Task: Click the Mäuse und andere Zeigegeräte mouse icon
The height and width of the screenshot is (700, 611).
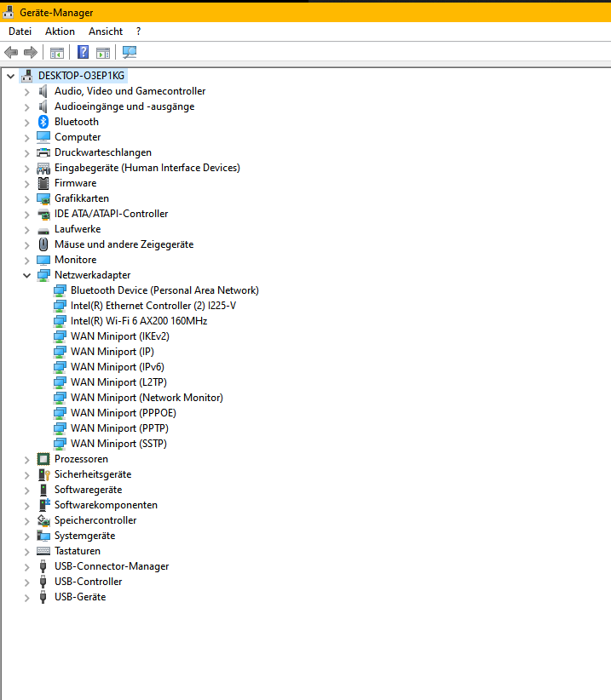Action: [x=43, y=244]
